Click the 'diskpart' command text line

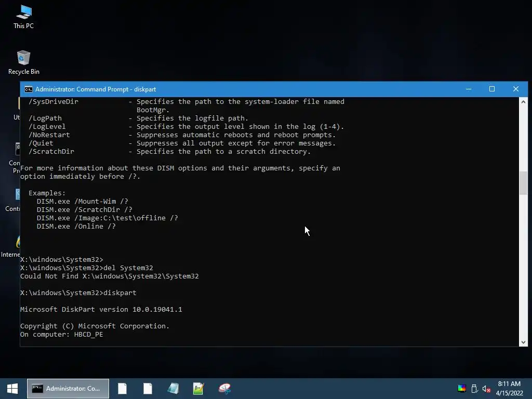coord(78,293)
